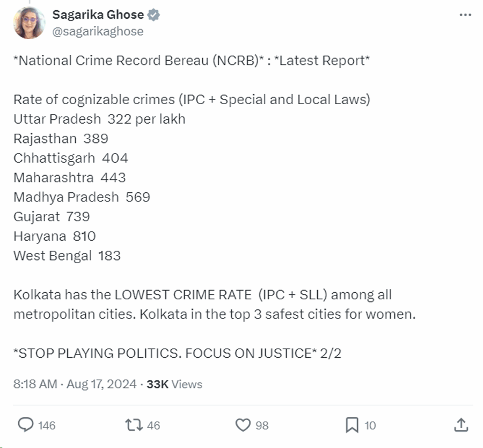
Task: Click the blue verified badge
Action: [x=153, y=16]
